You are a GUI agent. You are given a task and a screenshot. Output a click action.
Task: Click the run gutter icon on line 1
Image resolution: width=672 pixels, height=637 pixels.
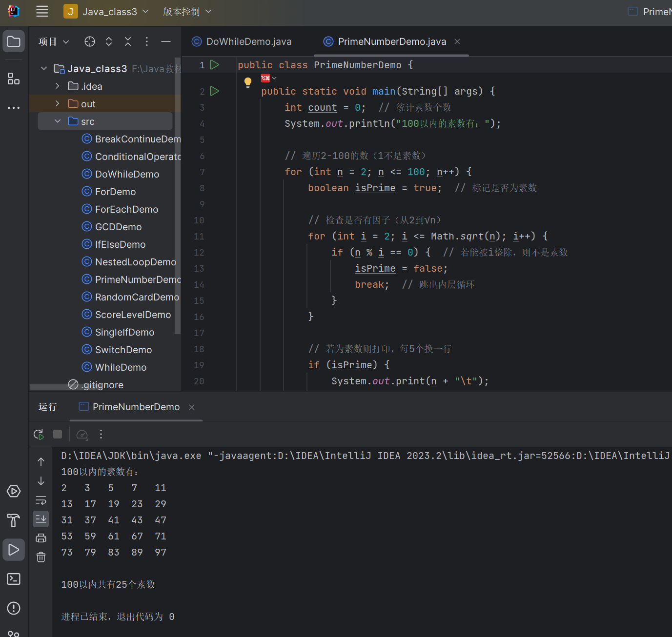coord(214,65)
